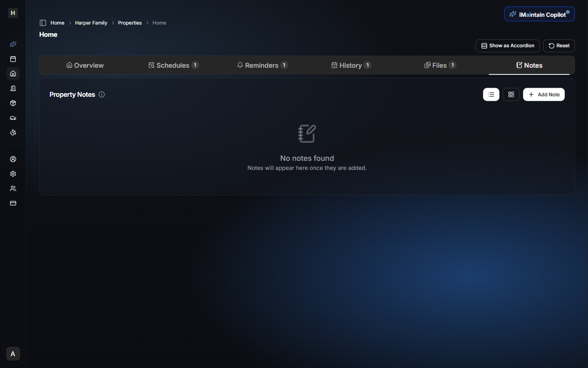Image resolution: width=588 pixels, height=368 pixels.
Task: Click the home properties sidebar icon
Action: [13, 74]
